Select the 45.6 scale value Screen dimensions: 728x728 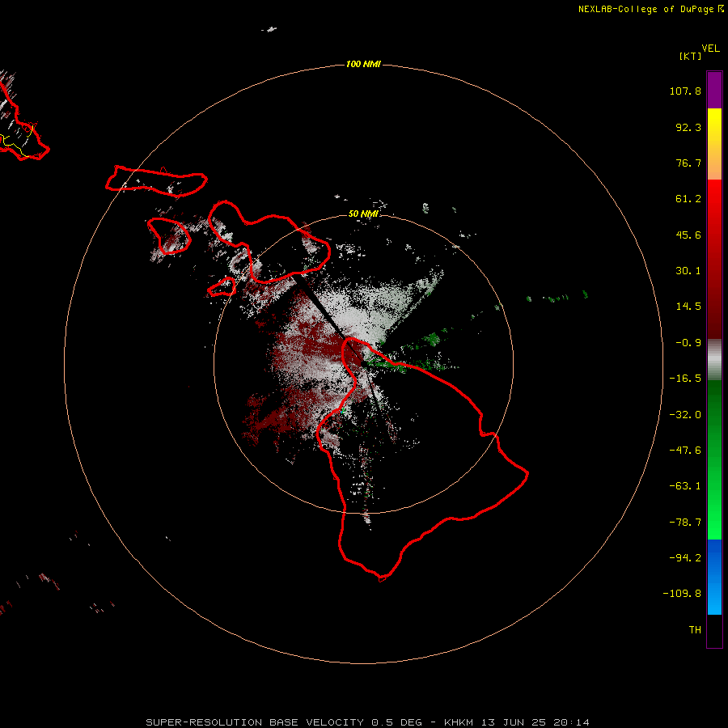pyautogui.click(x=688, y=235)
